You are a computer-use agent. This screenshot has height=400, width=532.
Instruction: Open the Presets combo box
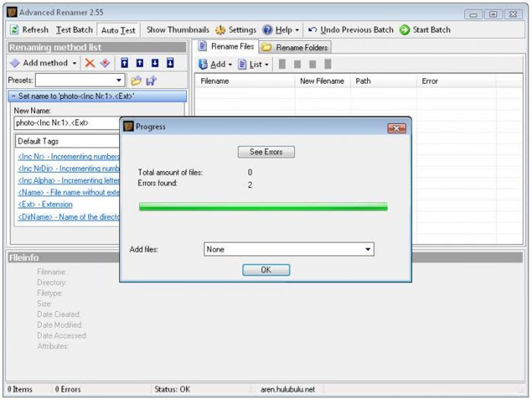pyautogui.click(x=80, y=80)
